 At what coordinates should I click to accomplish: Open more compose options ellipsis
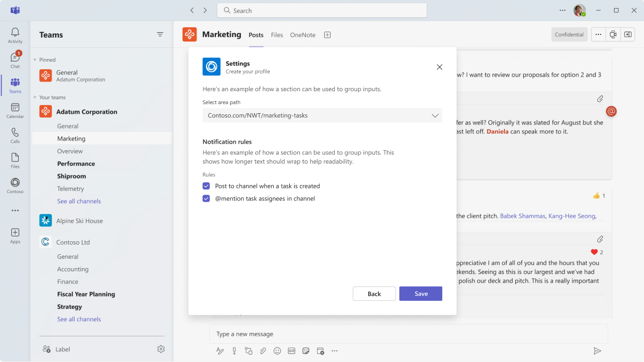334,351
